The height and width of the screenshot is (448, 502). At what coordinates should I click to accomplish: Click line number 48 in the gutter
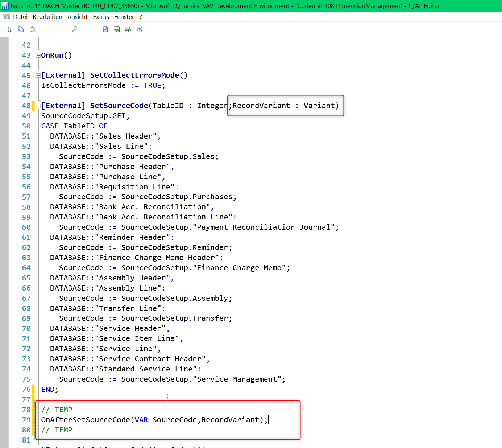[x=26, y=106]
